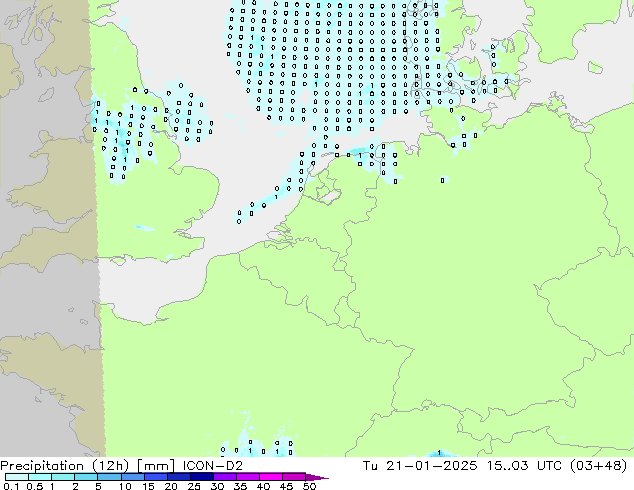Click the 2–5 mm legend swatch
The height and width of the screenshot is (490, 634).
pos(86,477)
